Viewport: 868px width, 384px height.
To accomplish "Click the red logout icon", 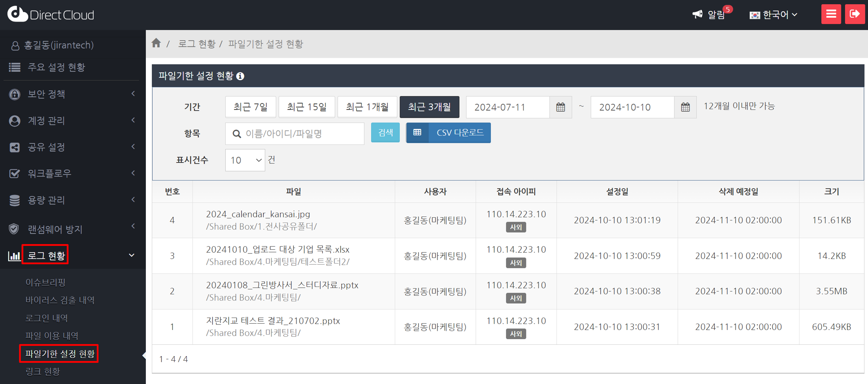I will coord(854,14).
